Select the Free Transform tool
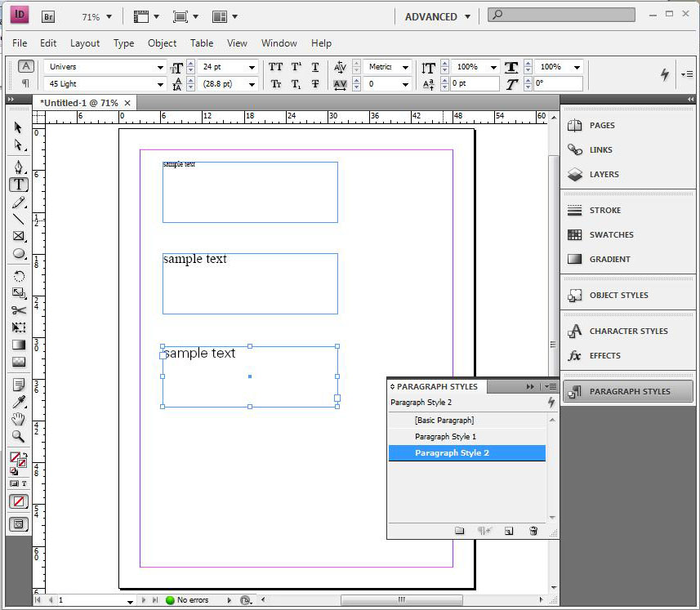Image resolution: width=700 pixels, height=610 pixels. (18, 327)
